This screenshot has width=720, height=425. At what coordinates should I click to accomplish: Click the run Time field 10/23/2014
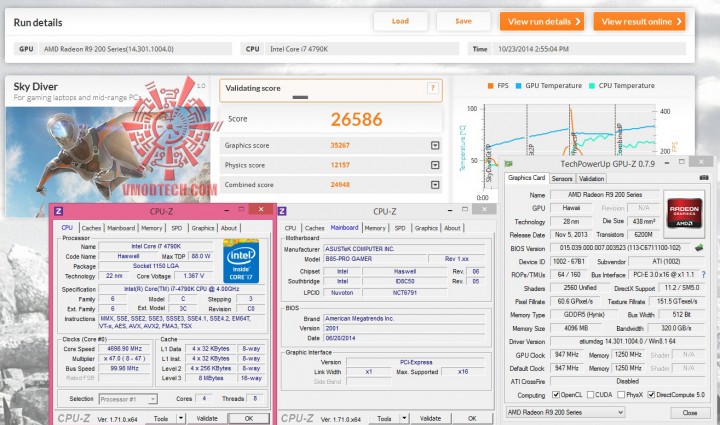[589, 49]
